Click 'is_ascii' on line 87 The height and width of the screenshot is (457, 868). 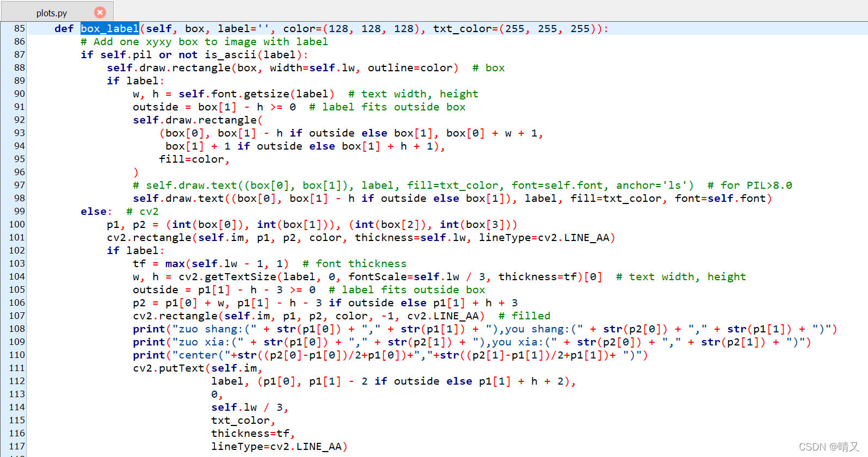point(230,55)
